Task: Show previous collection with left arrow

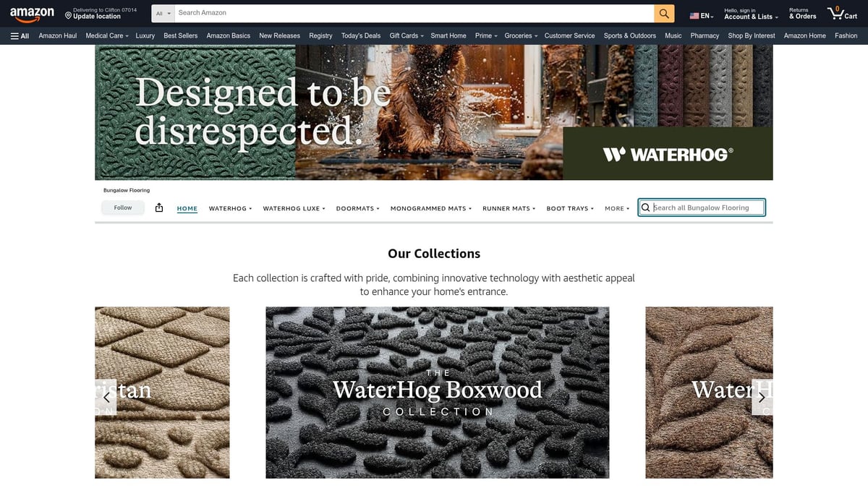Action: [x=106, y=397]
